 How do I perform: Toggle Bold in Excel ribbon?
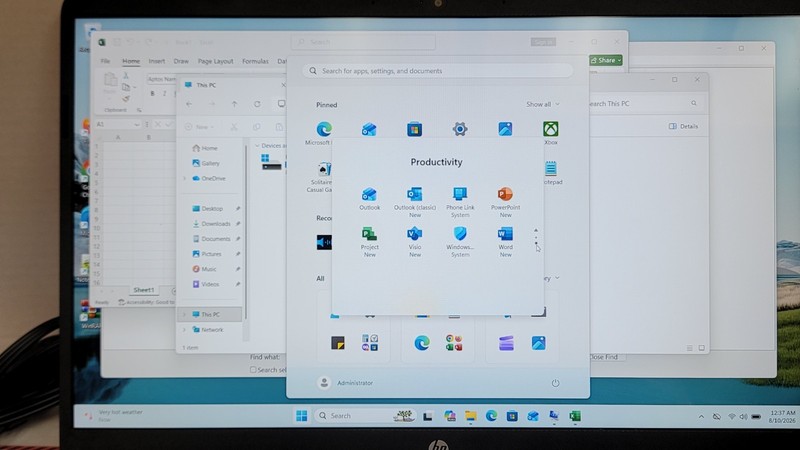point(152,93)
